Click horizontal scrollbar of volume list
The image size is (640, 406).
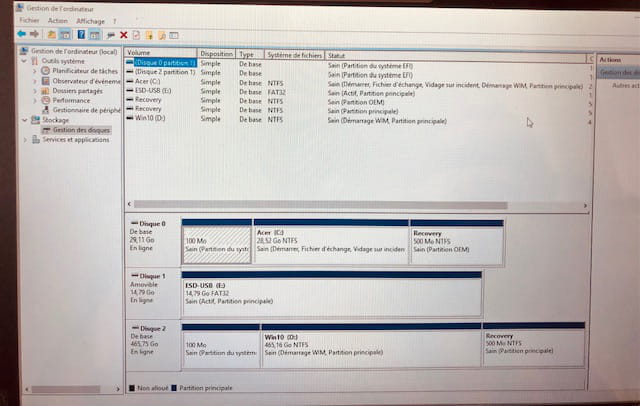321,205
